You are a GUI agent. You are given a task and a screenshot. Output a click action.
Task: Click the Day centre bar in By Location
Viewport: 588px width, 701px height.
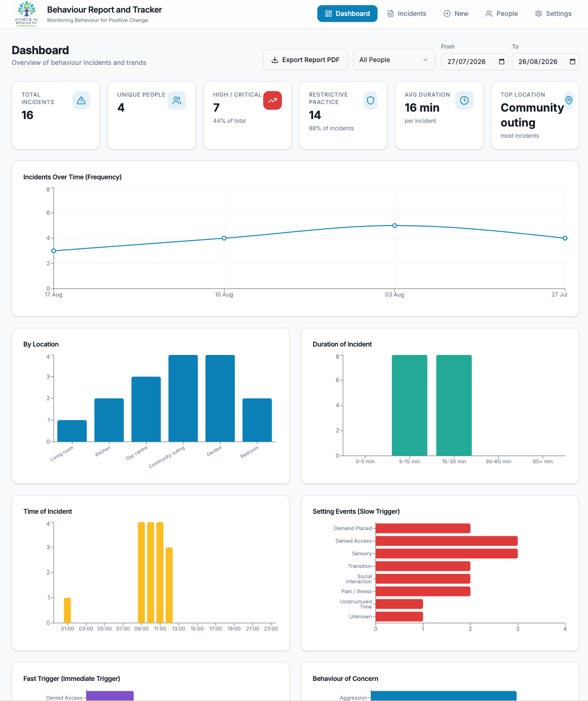click(x=146, y=409)
